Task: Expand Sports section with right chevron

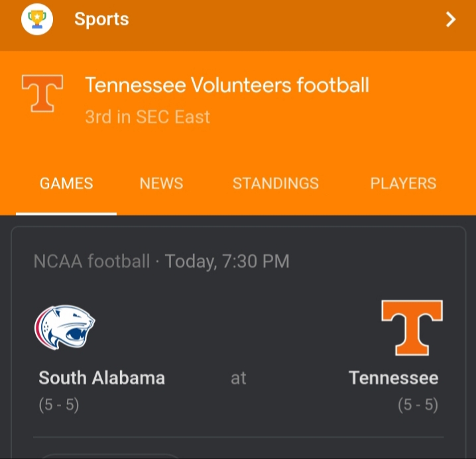Action: (451, 20)
